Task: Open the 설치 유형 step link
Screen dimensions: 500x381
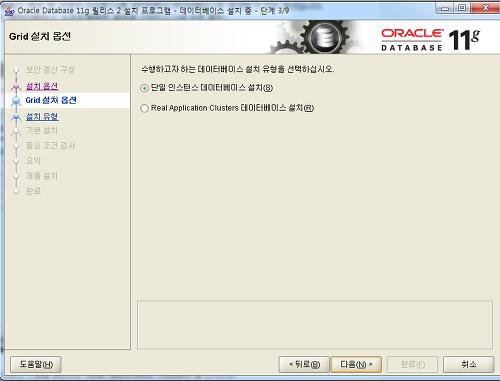Action: click(42, 116)
